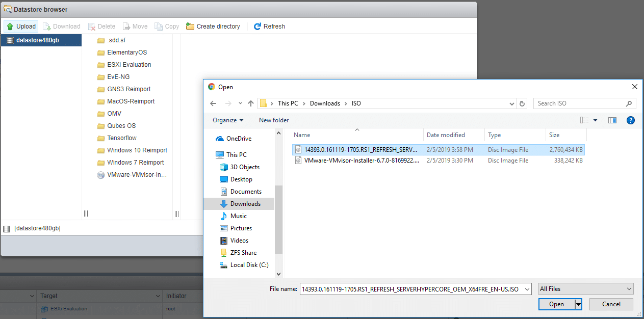The width and height of the screenshot is (644, 319).
Task: Open the Windows 10 Reimport folder
Action: coord(133,150)
